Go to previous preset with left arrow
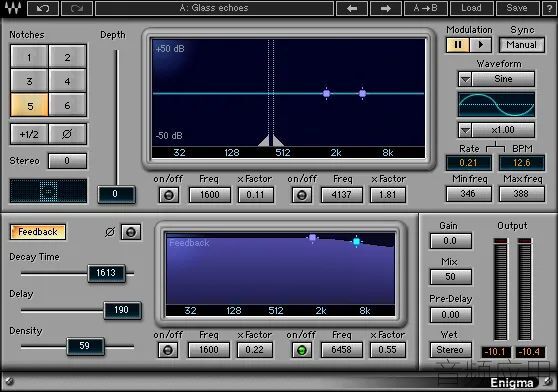Screen dimensions: 558x392 click(352, 8)
